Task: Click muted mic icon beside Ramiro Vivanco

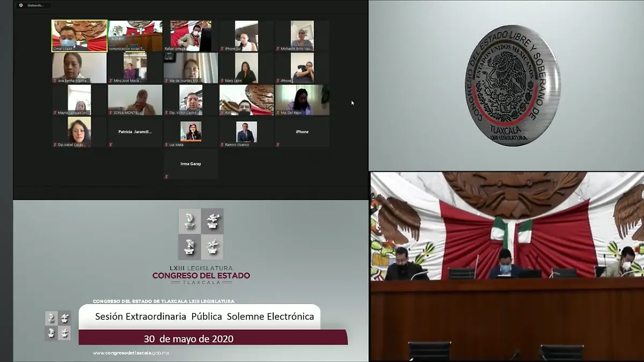Action: [222, 145]
